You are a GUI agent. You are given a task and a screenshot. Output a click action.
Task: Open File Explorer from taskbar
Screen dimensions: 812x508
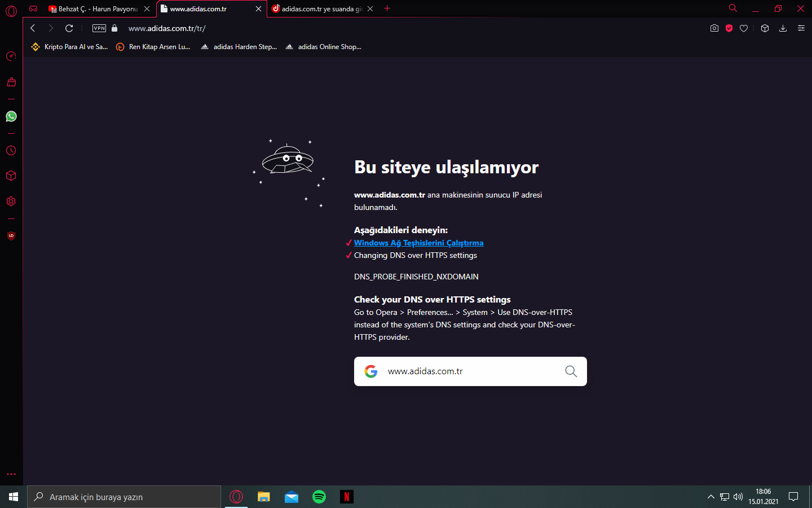coord(264,497)
